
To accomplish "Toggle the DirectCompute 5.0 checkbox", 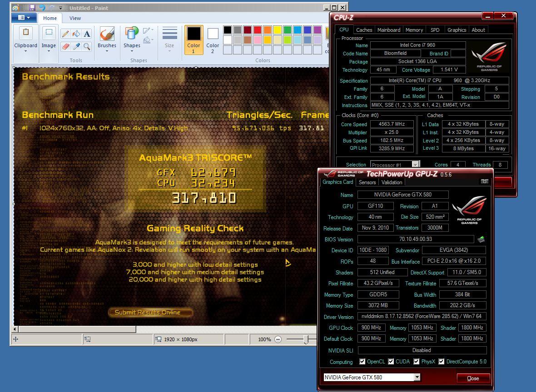I will click(x=442, y=361).
